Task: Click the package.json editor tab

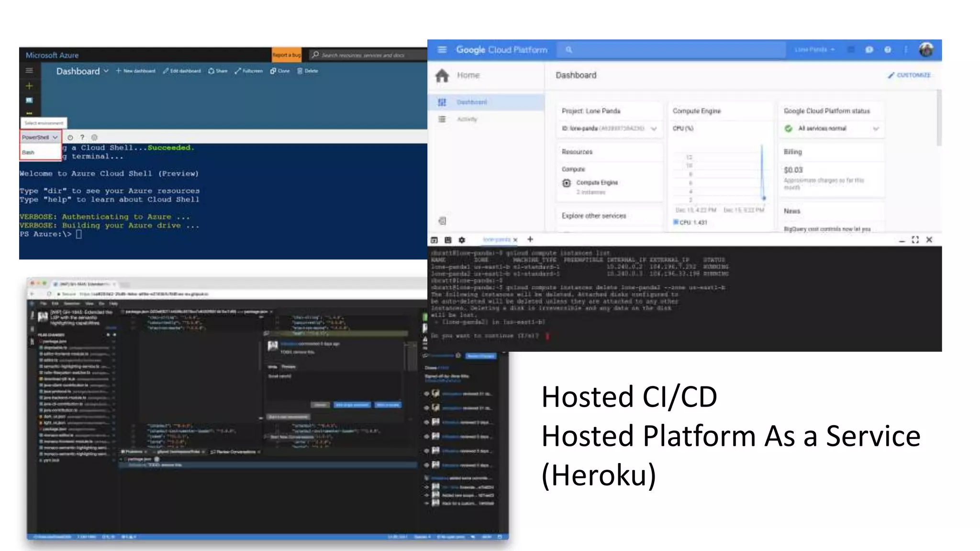Action: 196,312
